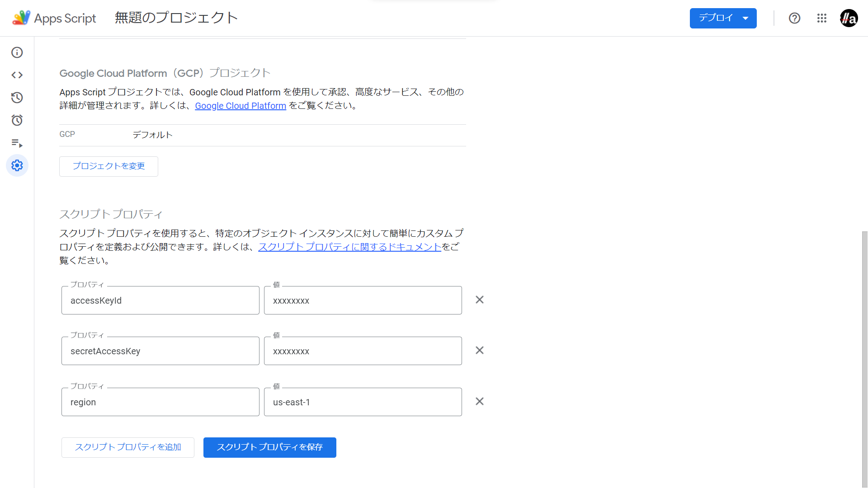Click the us-east-1 value input field
The image size is (868, 488).
pos(363,402)
